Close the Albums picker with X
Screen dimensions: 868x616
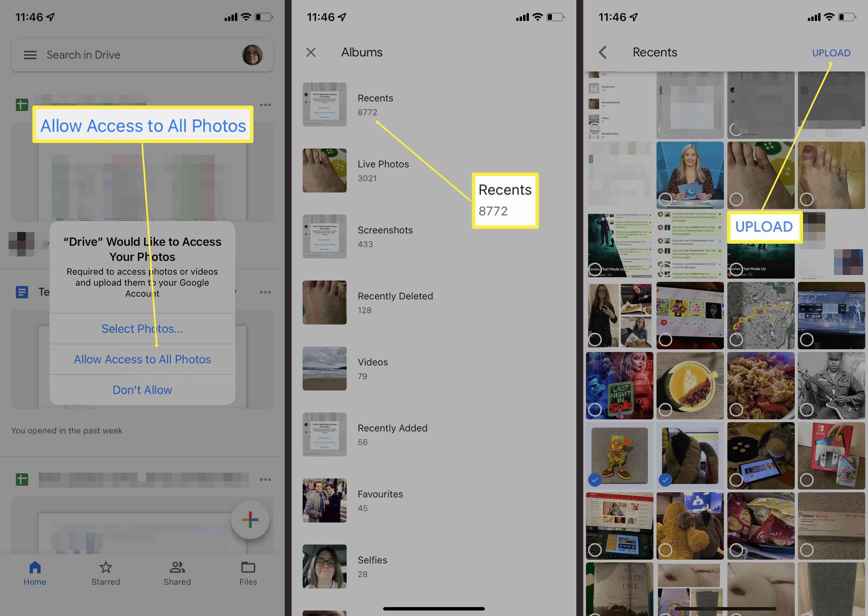click(311, 53)
